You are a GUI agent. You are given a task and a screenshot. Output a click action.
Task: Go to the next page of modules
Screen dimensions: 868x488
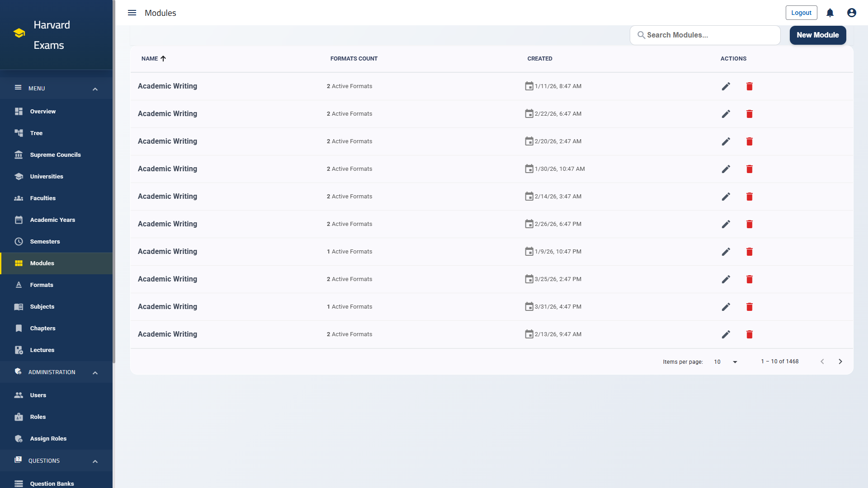(x=840, y=361)
